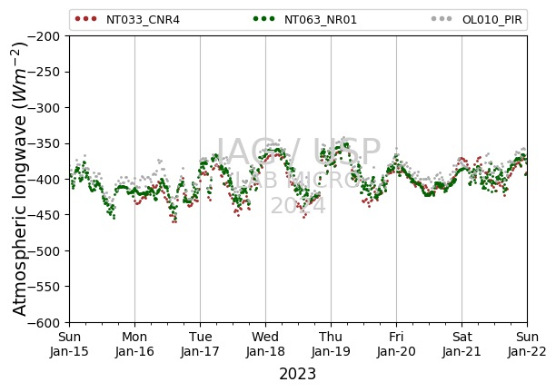Click the OL010_PIR legend label
The height and width of the screenshot is (392, 556).
[x=492, y=20]
